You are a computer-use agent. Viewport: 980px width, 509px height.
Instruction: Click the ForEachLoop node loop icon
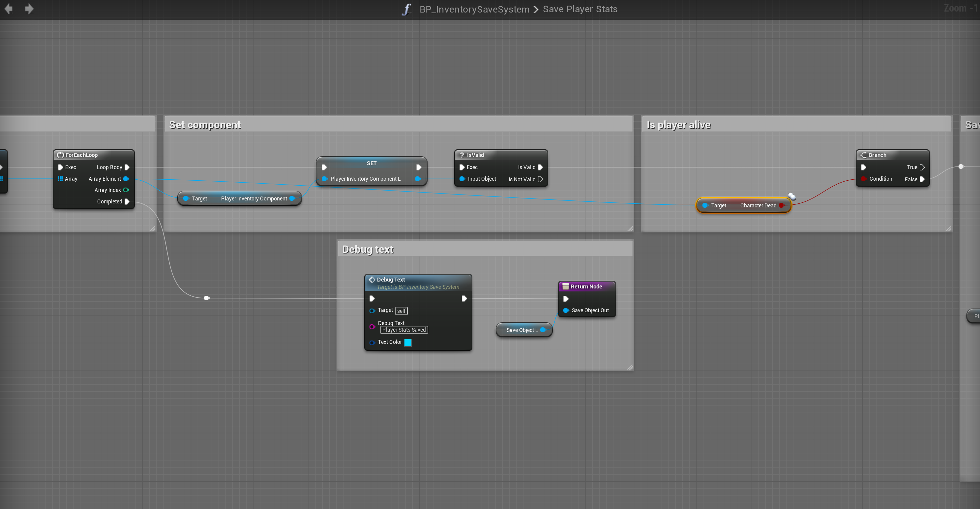pyautogui.click(x=60, y=155)
